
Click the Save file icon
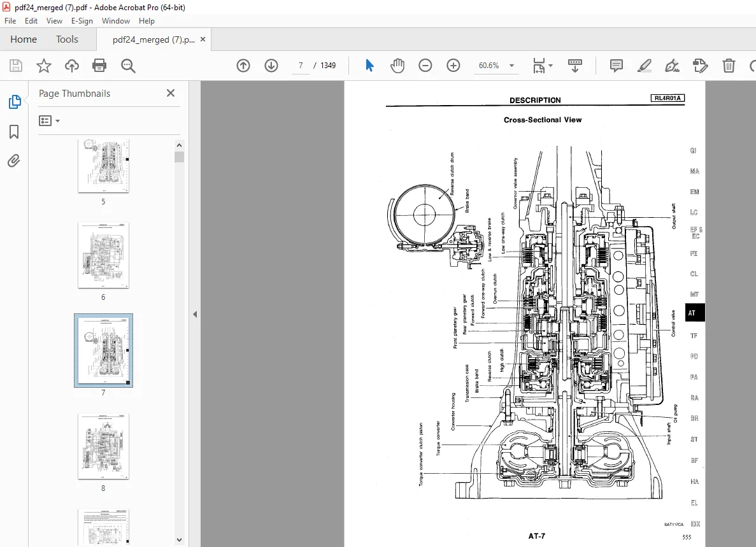[16, 66]
